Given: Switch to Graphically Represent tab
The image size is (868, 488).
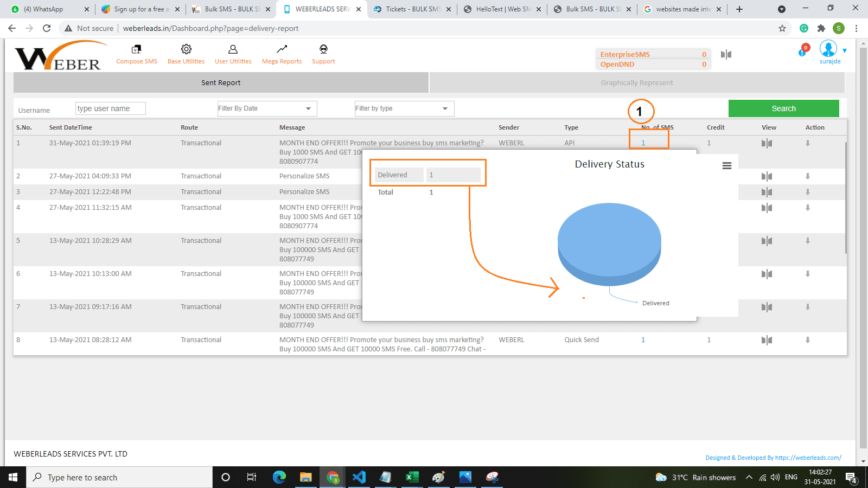Looking at the screenshot, I should tap(637, 83).
